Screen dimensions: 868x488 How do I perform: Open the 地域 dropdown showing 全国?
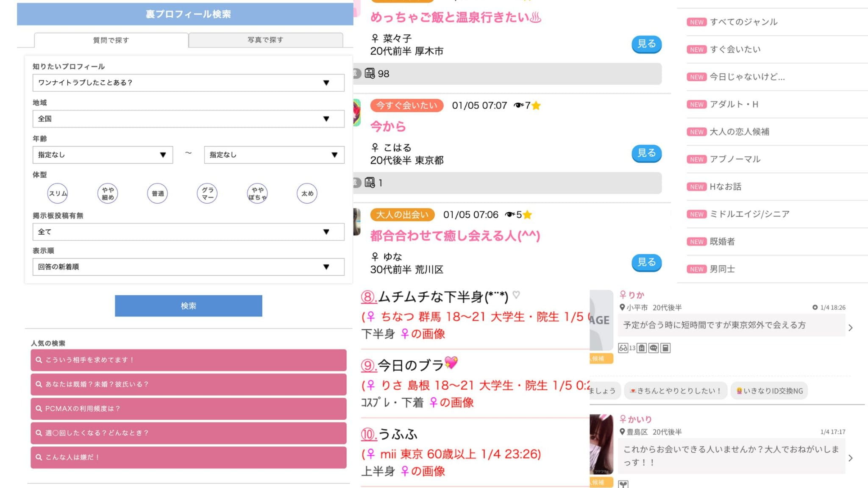[188, 119]
